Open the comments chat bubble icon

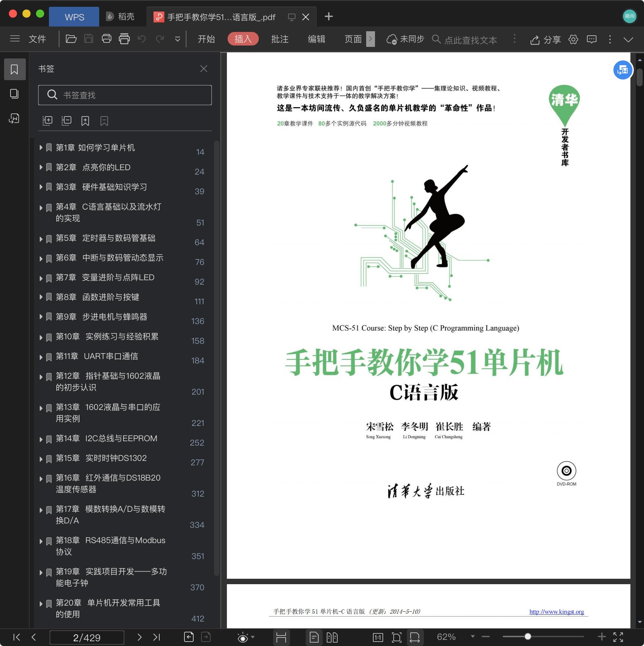592,39
